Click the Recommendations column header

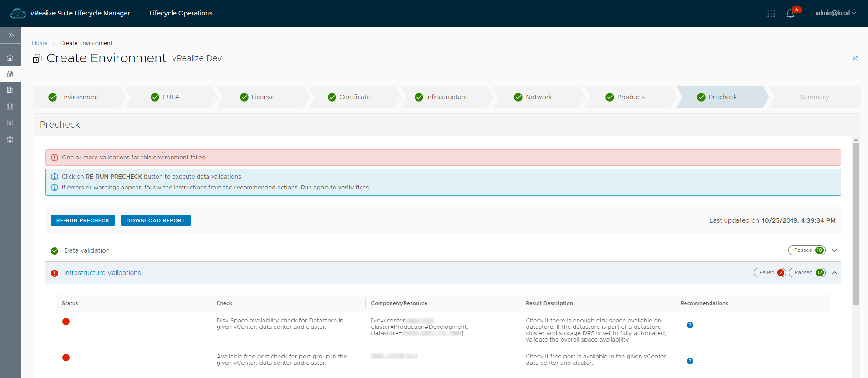704,303
